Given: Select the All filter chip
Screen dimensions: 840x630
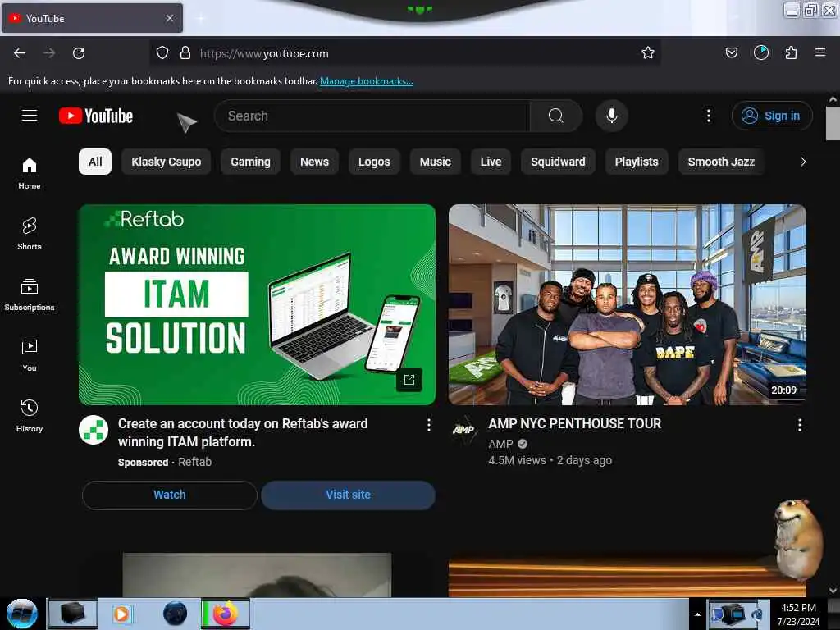Looking at the screenshot, I should click(x=95, y=162).
